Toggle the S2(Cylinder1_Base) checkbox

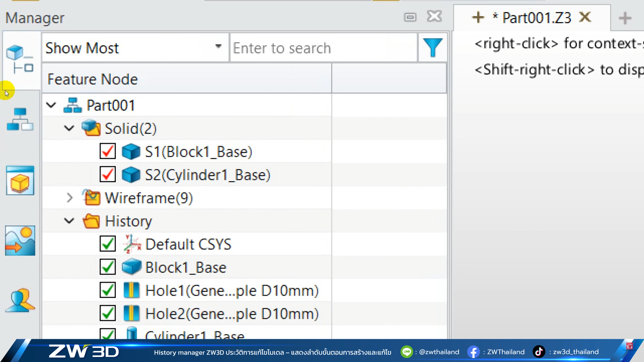(108, 174)
